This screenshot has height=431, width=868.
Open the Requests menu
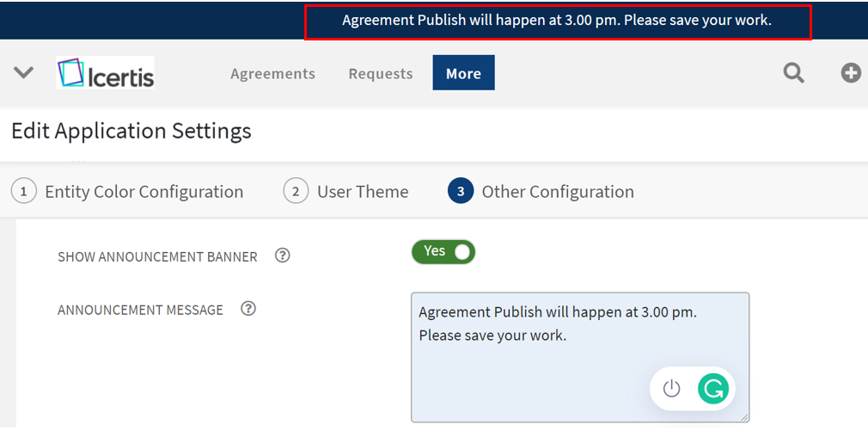coord(381,74)
